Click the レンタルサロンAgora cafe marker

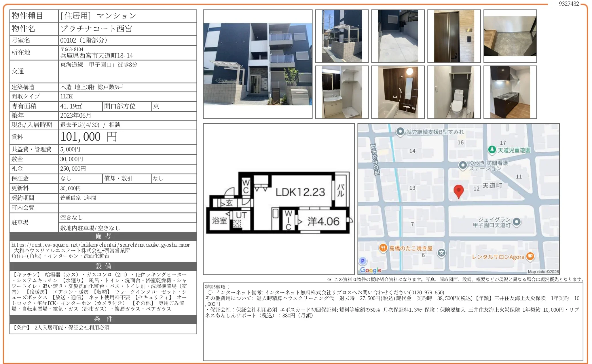pyautogui.click(x=530, y=256)
